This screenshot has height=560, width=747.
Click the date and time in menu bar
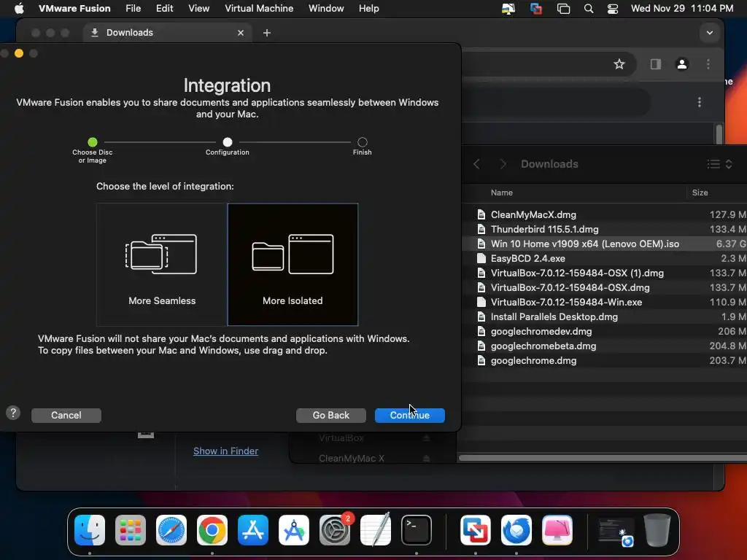[682, 8]
